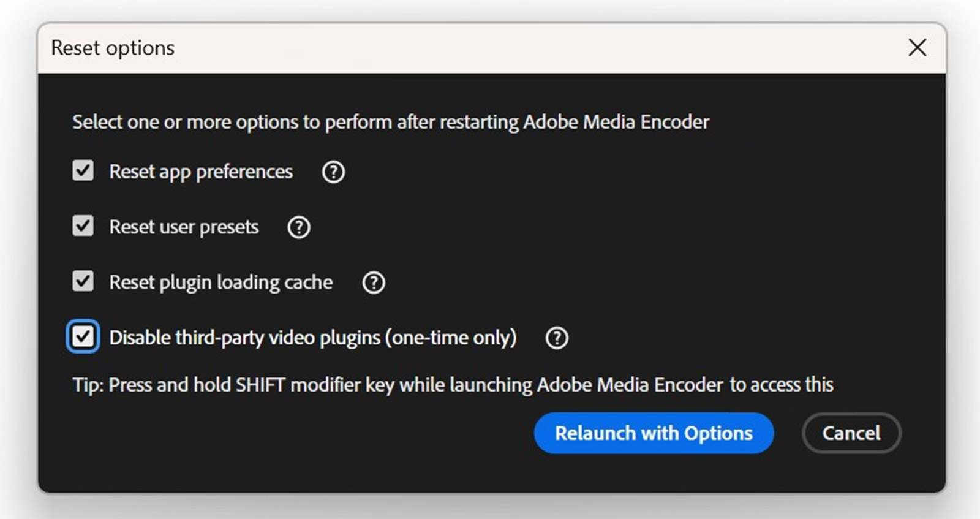Uncheck Disable third-party video plugins (one-time only)
The image size is (980, 519).
pyautogui.click(x=83, y=336)
